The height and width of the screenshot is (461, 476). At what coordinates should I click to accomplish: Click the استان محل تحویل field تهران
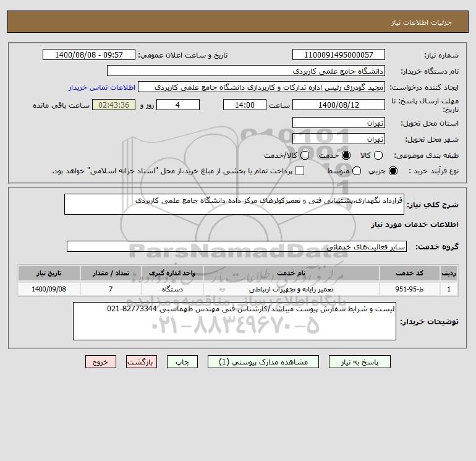tap(339, 123)
